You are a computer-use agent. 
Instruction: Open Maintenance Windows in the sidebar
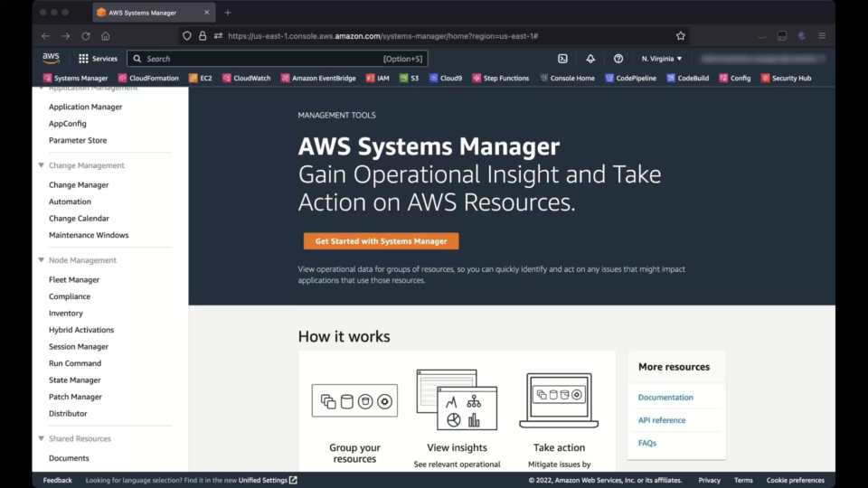pyautogui.click(x=89, y=235)
